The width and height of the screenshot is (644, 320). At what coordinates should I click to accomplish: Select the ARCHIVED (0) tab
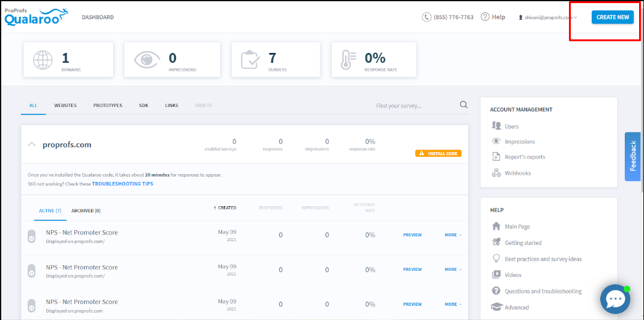tap(86, 210)
